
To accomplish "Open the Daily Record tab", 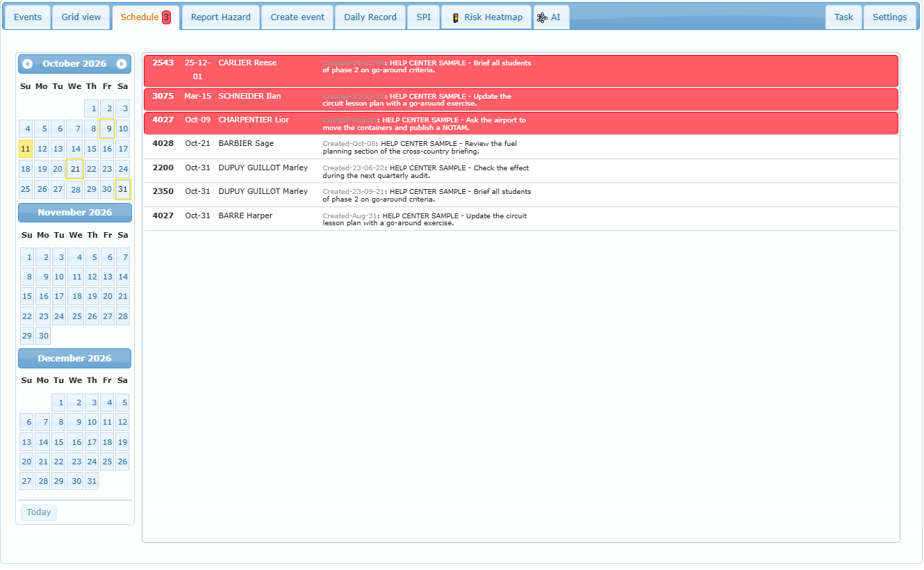I will pyautogui.click(x=370, y=17).
